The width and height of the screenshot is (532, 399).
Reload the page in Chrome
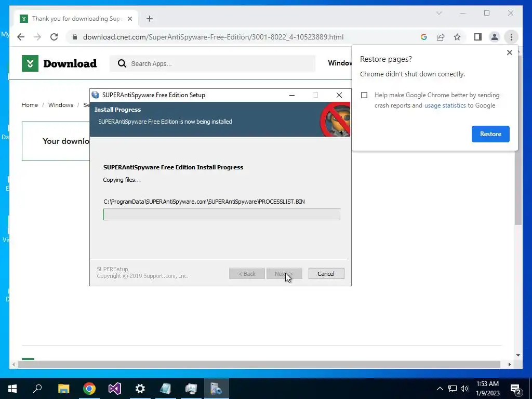tap(54, 37)
